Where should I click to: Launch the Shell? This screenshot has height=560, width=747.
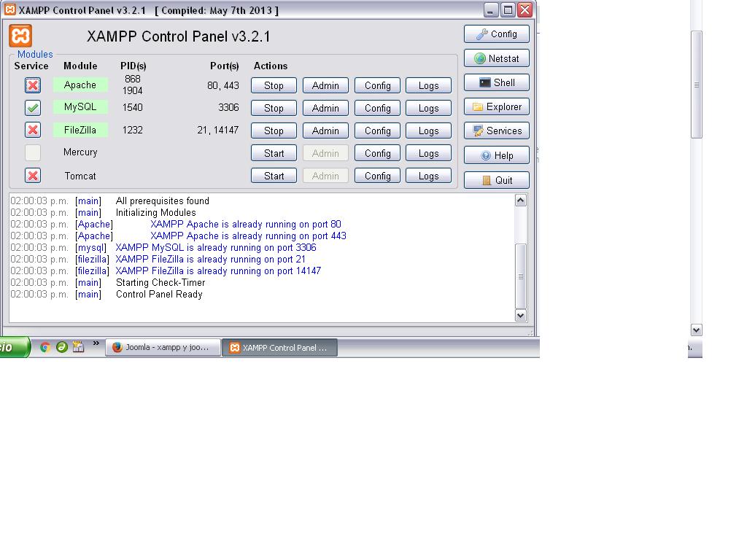pos(496,82)
